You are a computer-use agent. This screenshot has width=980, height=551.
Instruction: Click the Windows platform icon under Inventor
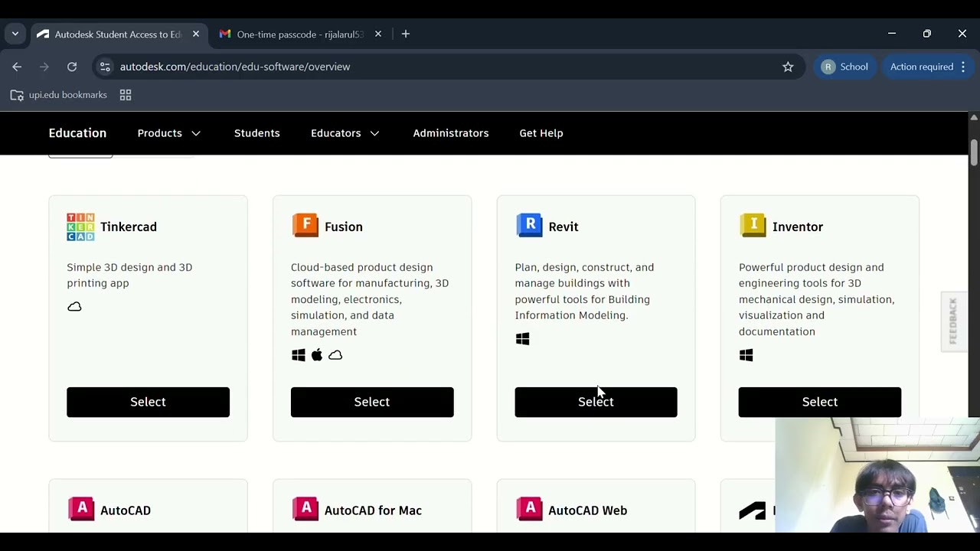pos(746,355)
